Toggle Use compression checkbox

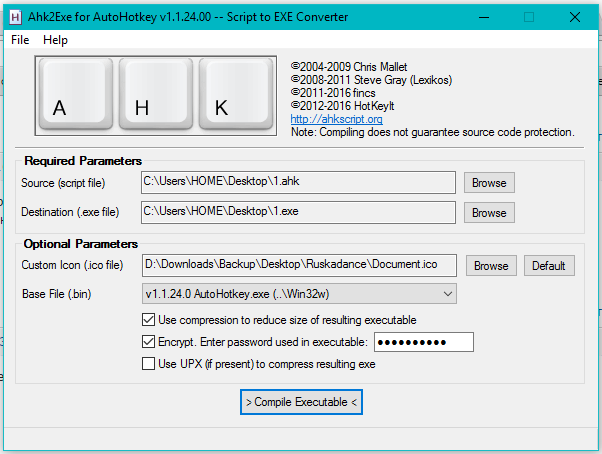pos(149,320)
